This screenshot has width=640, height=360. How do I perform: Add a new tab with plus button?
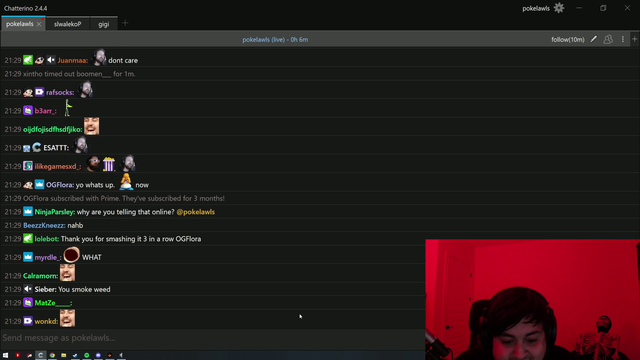click(125, 23)
